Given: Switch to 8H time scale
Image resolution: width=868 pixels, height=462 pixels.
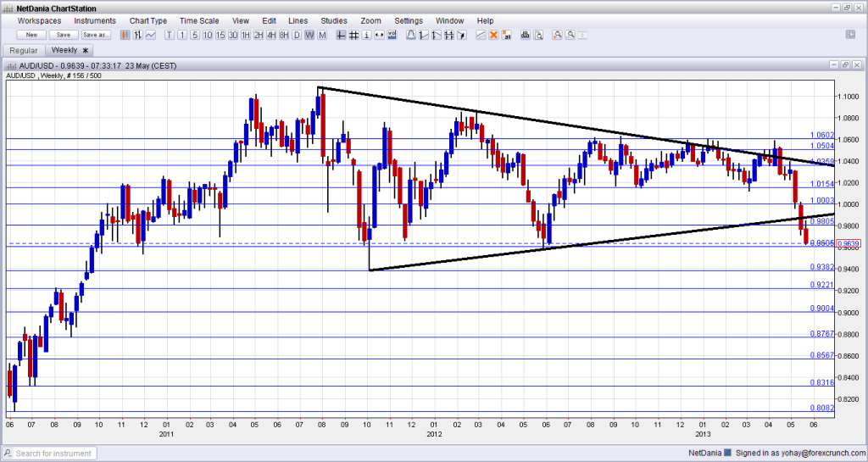Looking at the screenshot, I should pyautogui.click(x=284, y=35).
